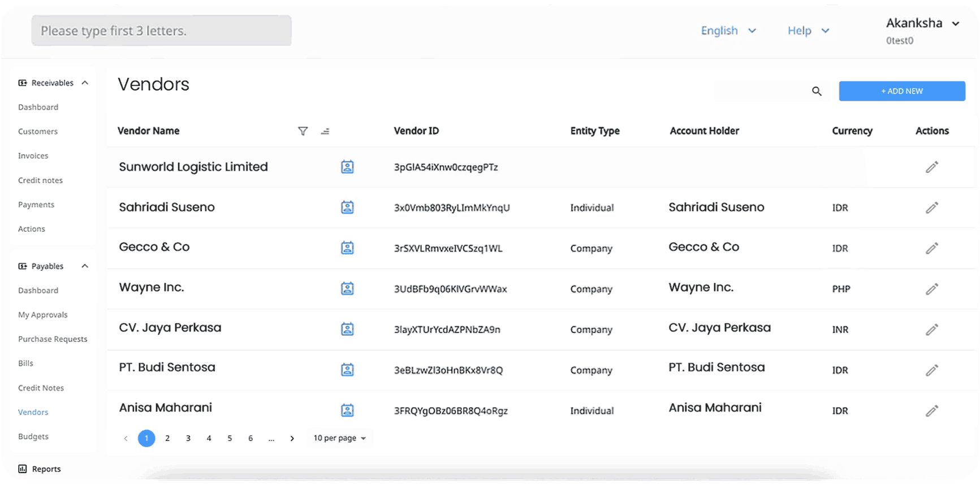Collapse the Receivables menu section
Image resolution: width=980 pixels, height=485 pixels.
[x=85, y=83]
